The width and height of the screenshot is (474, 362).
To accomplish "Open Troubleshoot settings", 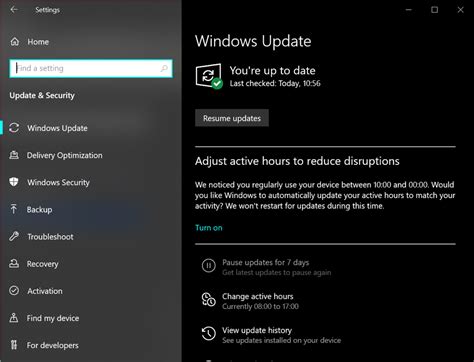I will click(x=50, y=237).
